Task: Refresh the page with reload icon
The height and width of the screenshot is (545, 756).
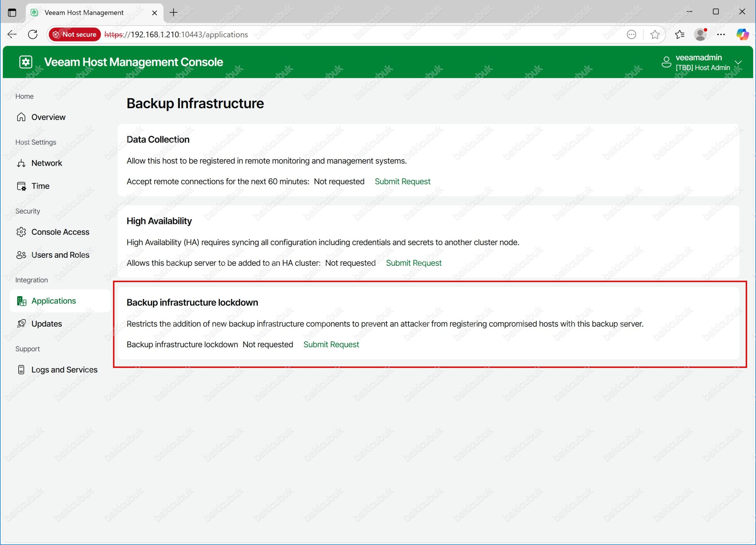Action: click(33, 34)
